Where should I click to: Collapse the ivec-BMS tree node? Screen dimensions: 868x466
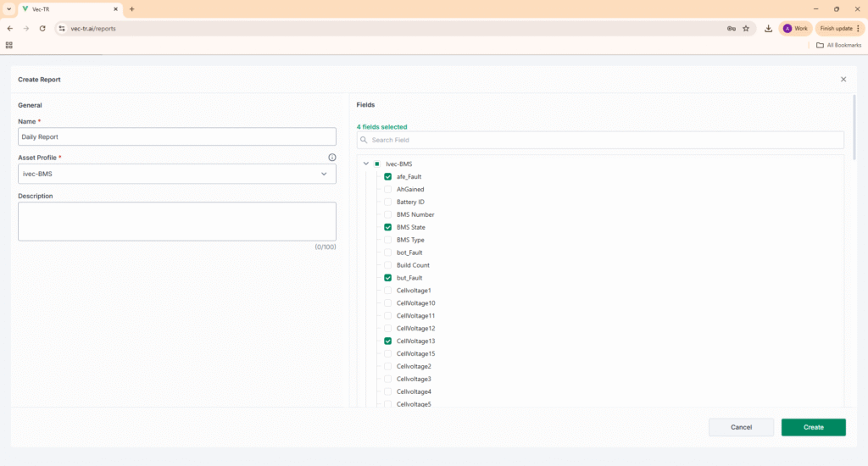[x=366, y=164]
